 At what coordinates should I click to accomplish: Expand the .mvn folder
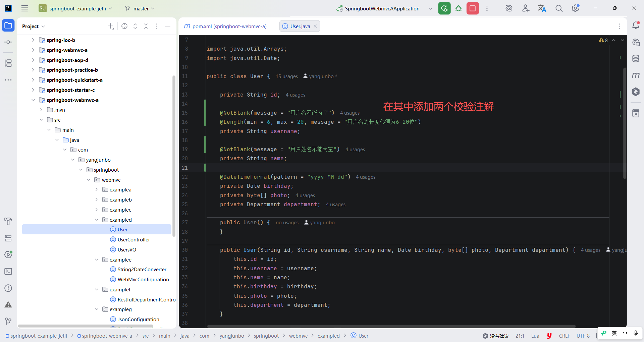(x=41, y=110)
